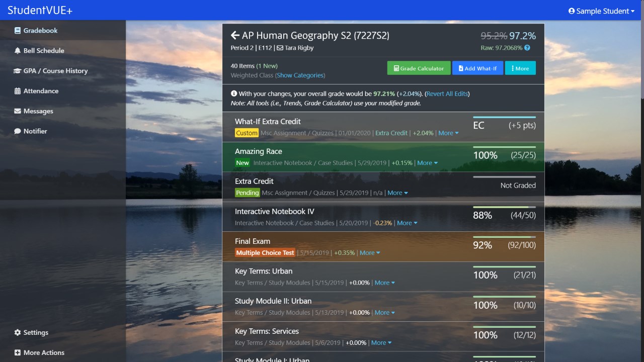Expand More for the Final Exam assignment

pyautogui.click(x=369, y=253)
